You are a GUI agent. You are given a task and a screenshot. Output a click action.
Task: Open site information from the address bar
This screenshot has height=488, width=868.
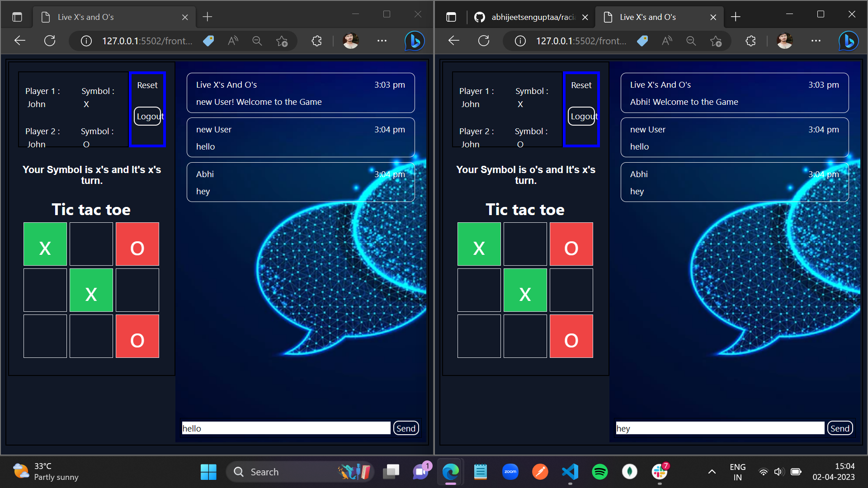86,41
